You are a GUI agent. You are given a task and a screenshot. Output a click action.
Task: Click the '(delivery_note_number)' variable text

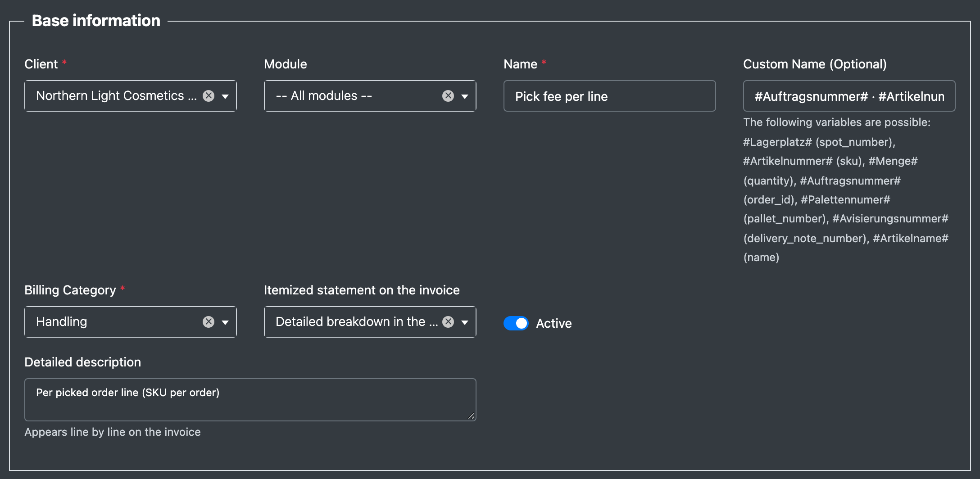(x=806, y=239)
